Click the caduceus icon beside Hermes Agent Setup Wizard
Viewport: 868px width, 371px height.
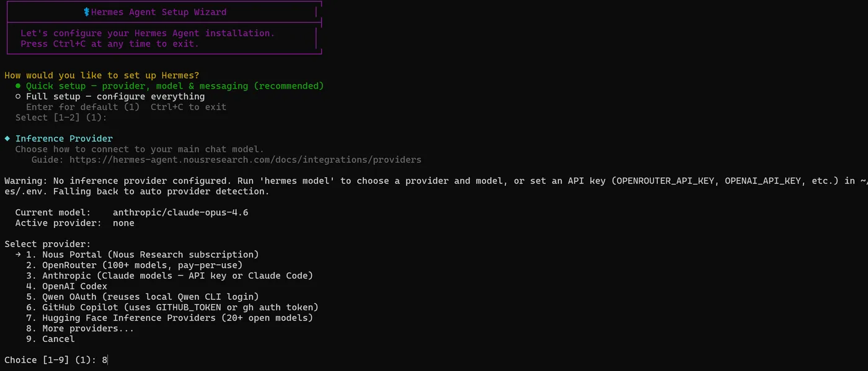point(87,12)
